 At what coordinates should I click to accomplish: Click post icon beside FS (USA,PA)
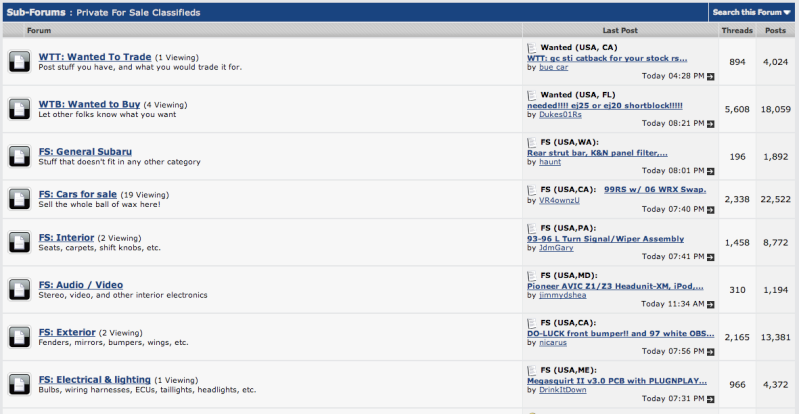pos(532,228)
